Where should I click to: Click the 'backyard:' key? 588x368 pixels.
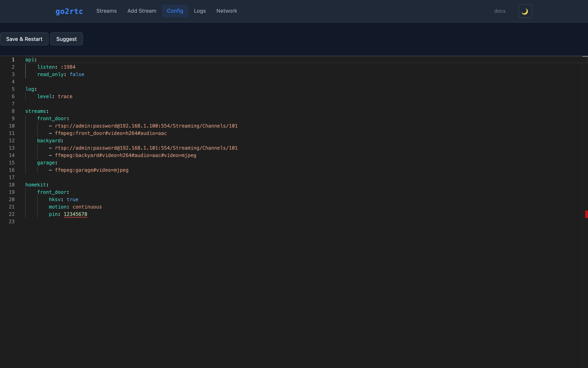click(50, 141)
